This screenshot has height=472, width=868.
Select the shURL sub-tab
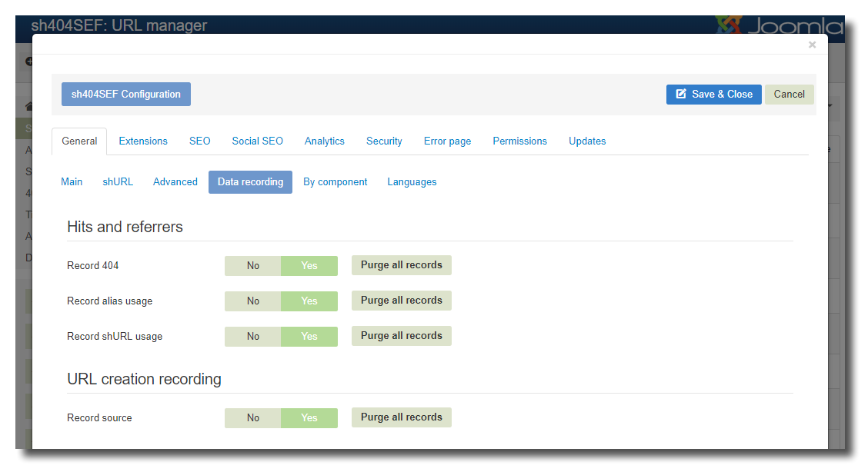click(118, 182)
